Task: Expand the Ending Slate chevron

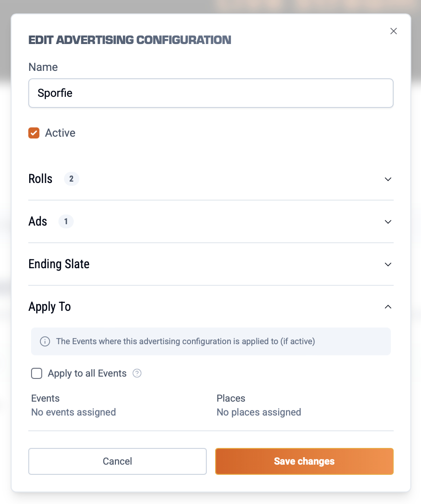Action: coord(388,265)
